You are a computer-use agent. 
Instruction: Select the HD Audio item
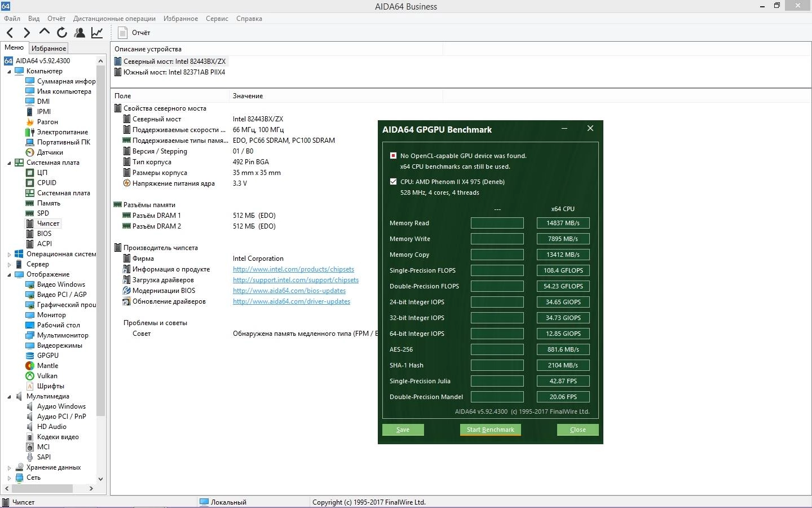click(x=51, y=427)
